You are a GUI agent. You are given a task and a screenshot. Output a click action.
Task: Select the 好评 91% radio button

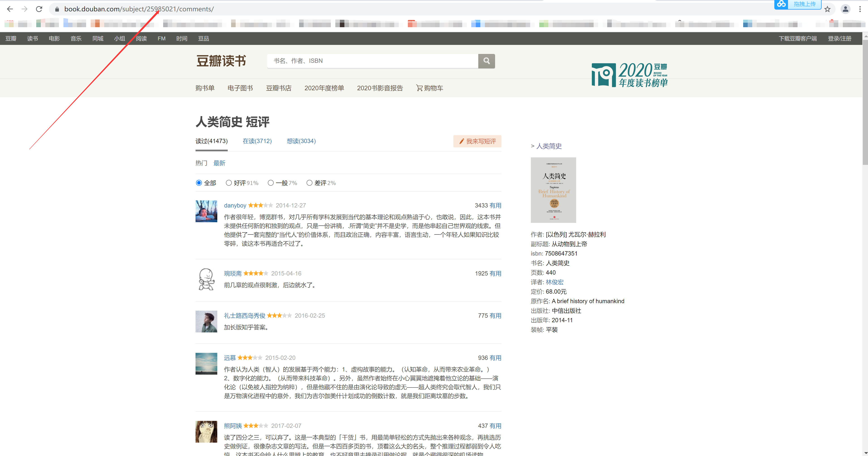click(x=229, y=183)
